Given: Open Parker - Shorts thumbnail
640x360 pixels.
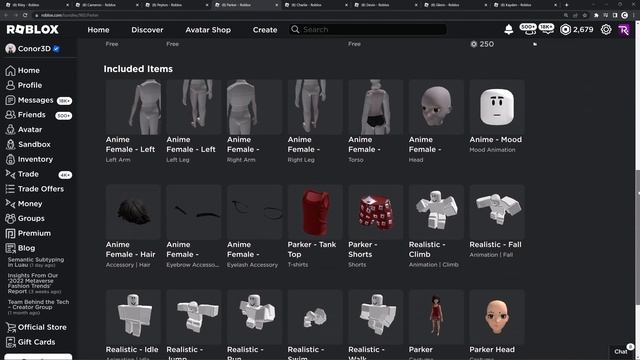Looking at the screenshot, I should click(x=376, y=212).
